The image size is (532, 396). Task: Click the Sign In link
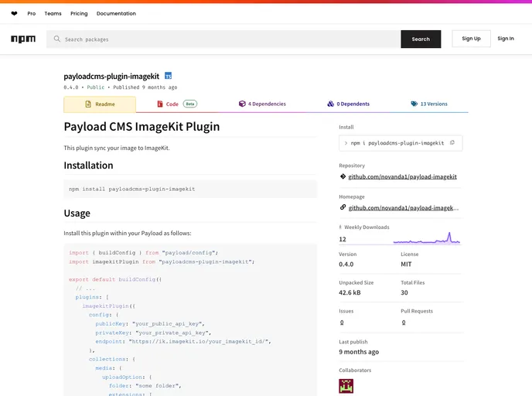click(x=506, y=39)
